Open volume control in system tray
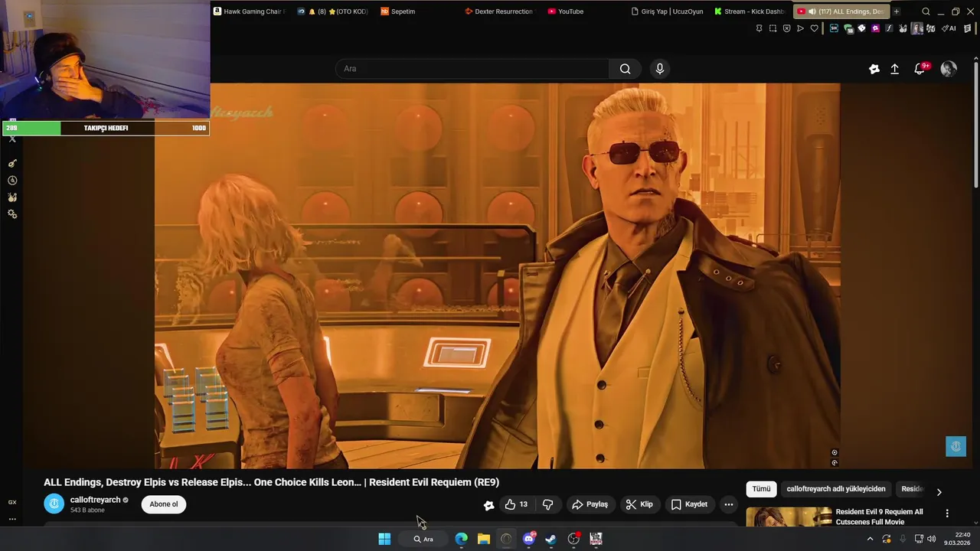 pos(932,539)
